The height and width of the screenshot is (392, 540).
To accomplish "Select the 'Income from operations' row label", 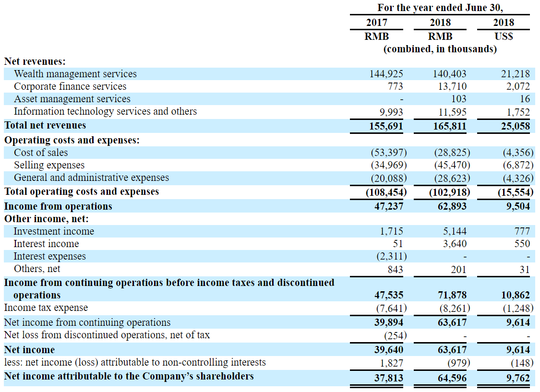I will coord(58,206).
